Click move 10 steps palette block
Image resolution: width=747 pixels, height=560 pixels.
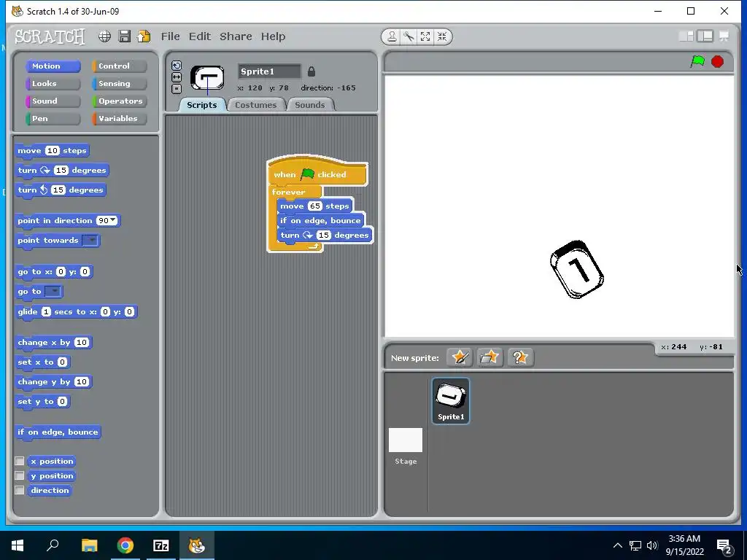click(52, 150)
